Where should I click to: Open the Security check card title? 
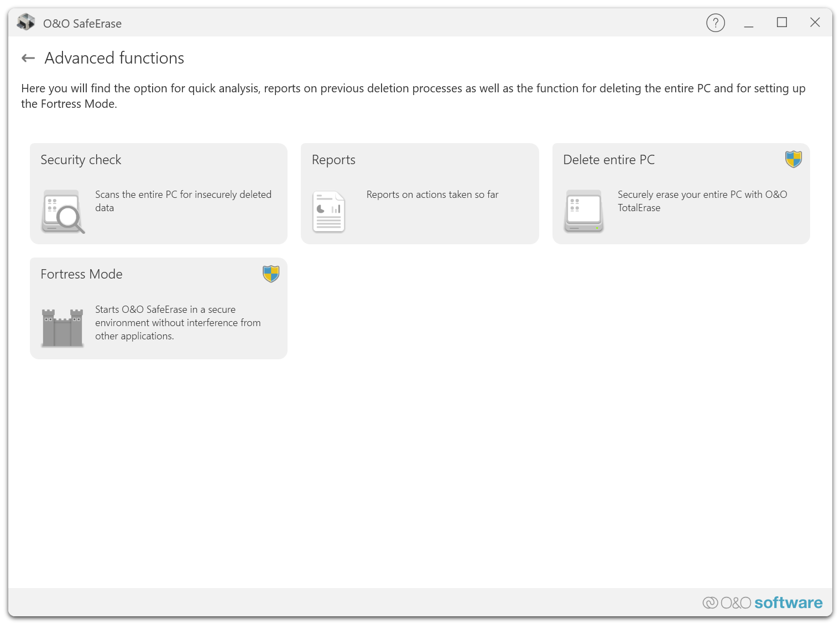[81, 160]
